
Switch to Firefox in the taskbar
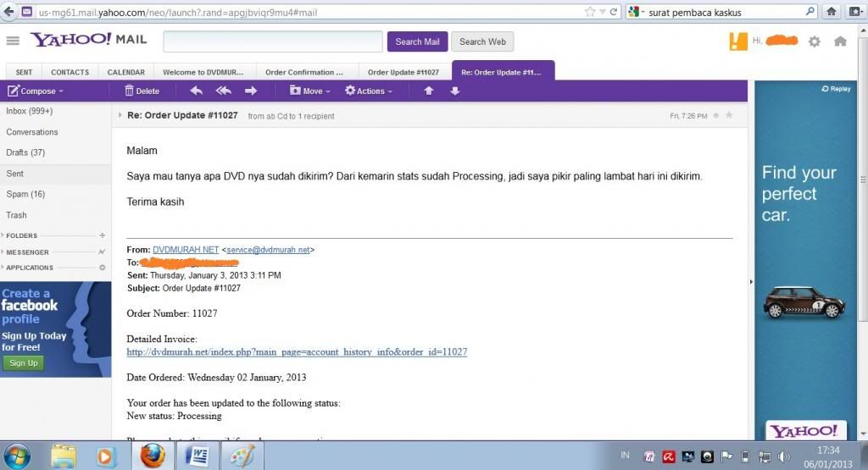[153, 456]
